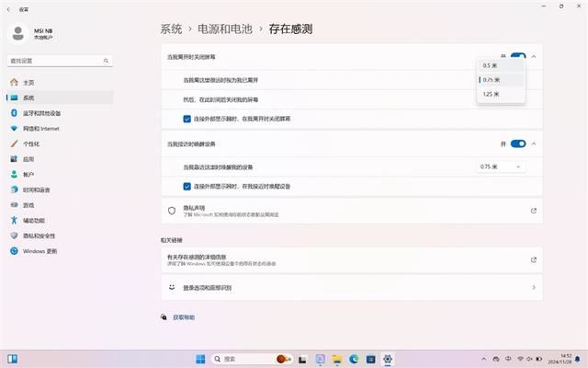The width and height of the screenshot is (588, 368).
Task: Click the Get help link
Action: tap(184, 317)
